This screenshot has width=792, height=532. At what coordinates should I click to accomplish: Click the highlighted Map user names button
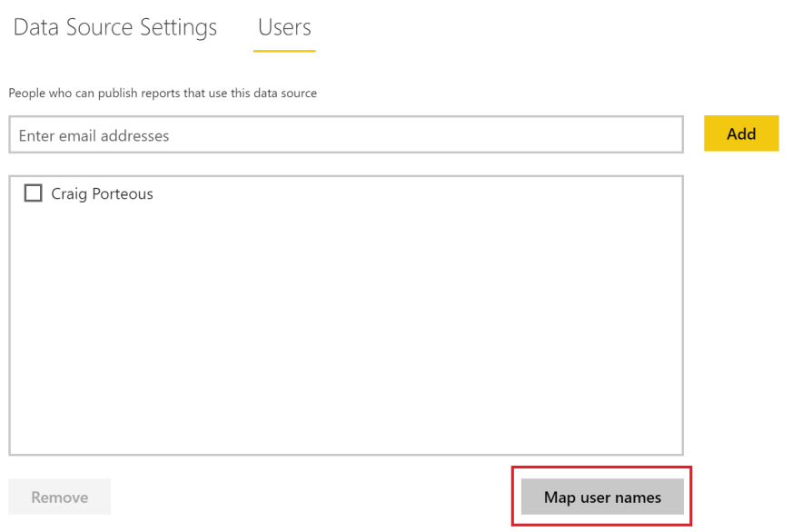(602, 498)
